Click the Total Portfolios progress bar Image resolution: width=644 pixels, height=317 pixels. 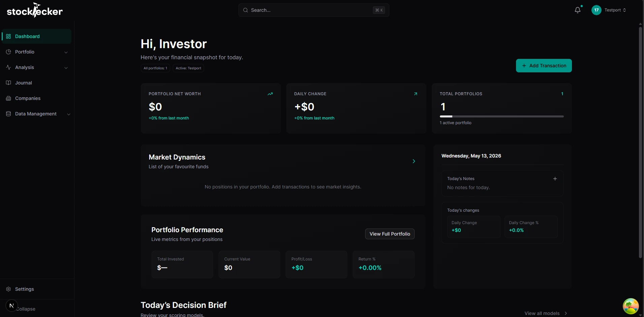tap(502, 116)
